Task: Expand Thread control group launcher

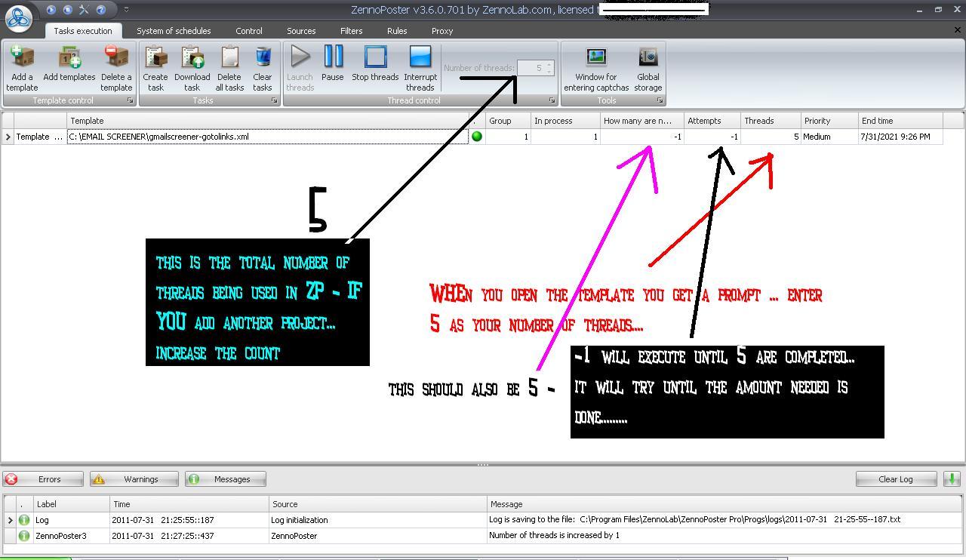Action: [552, 100]
